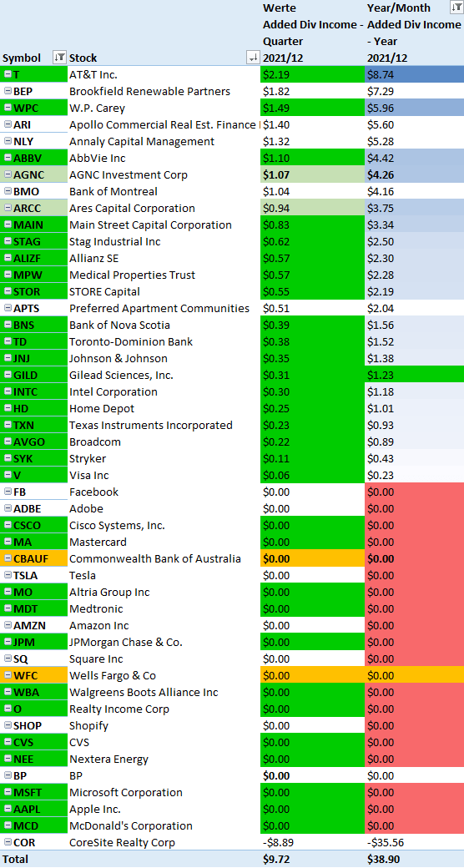Viewport: 464px width, 868px height.
Task: Select the W.P. Carey stock cell
Action: coord(164,108)
